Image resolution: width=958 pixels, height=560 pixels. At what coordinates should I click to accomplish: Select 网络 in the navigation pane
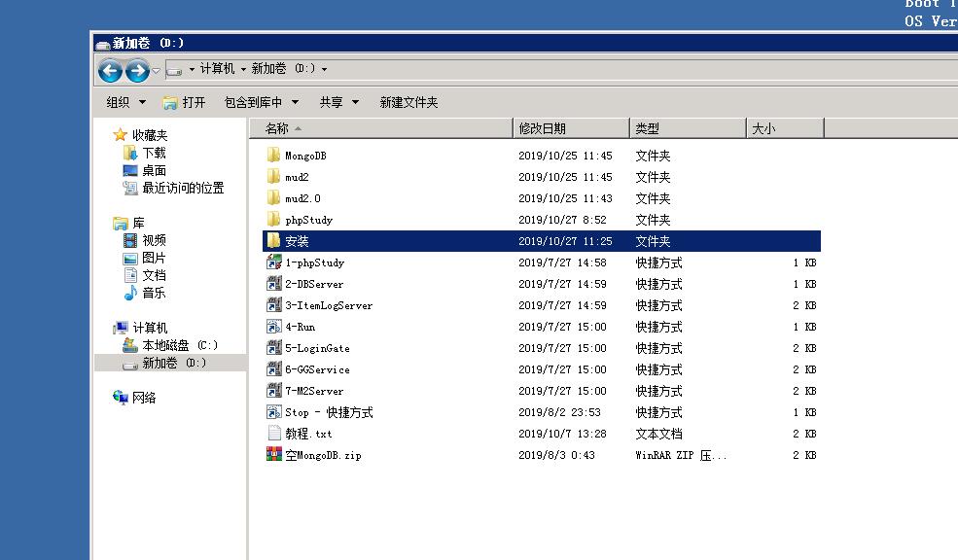144,398
